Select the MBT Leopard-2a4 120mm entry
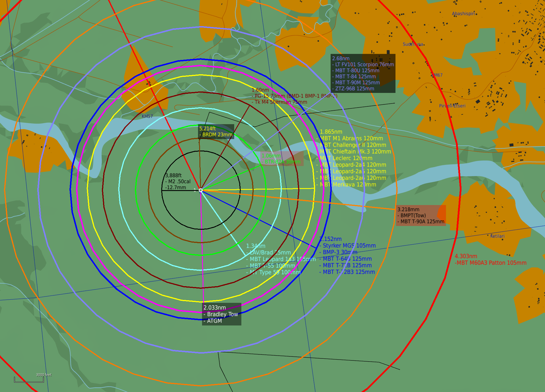This screenshot has height=392, width=545. pyautogui.click(x=351, y=165)
